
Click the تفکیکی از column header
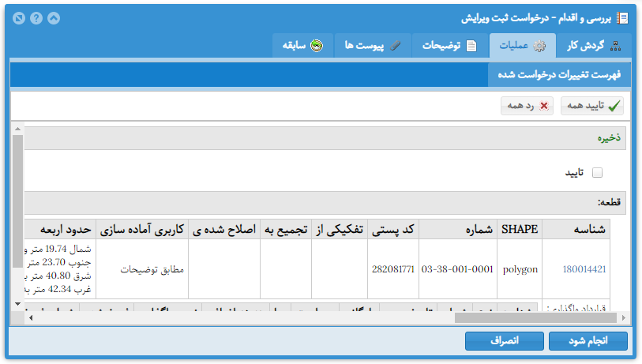pos(340,229)
